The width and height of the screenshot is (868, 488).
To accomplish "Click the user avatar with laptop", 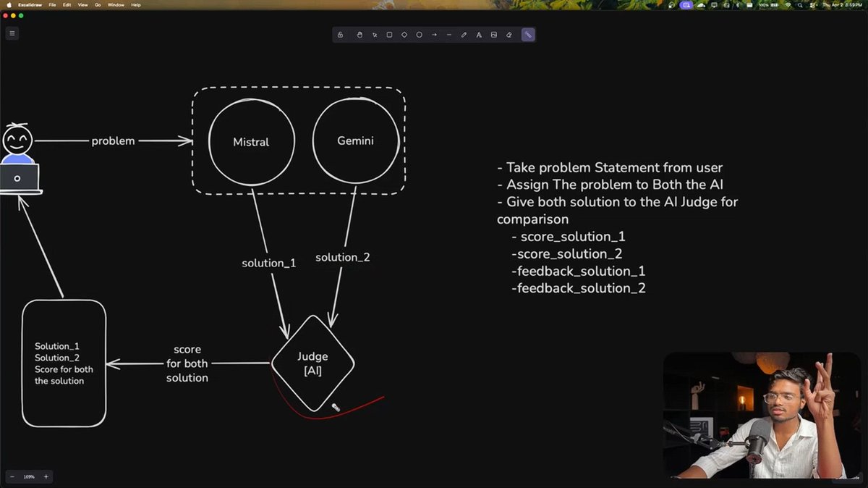I will (18, 158).
